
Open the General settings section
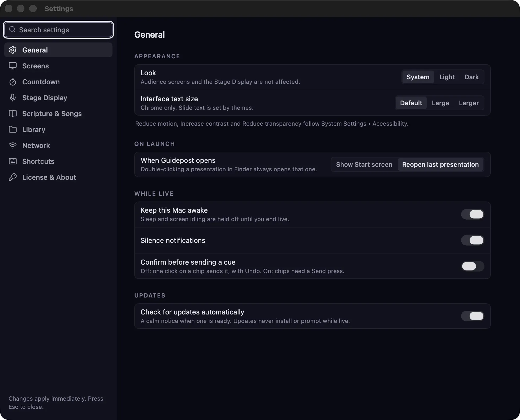tap(58, 50)
